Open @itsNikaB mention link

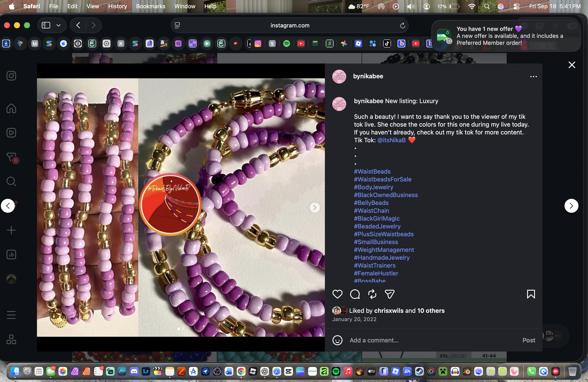click(392, 140)
